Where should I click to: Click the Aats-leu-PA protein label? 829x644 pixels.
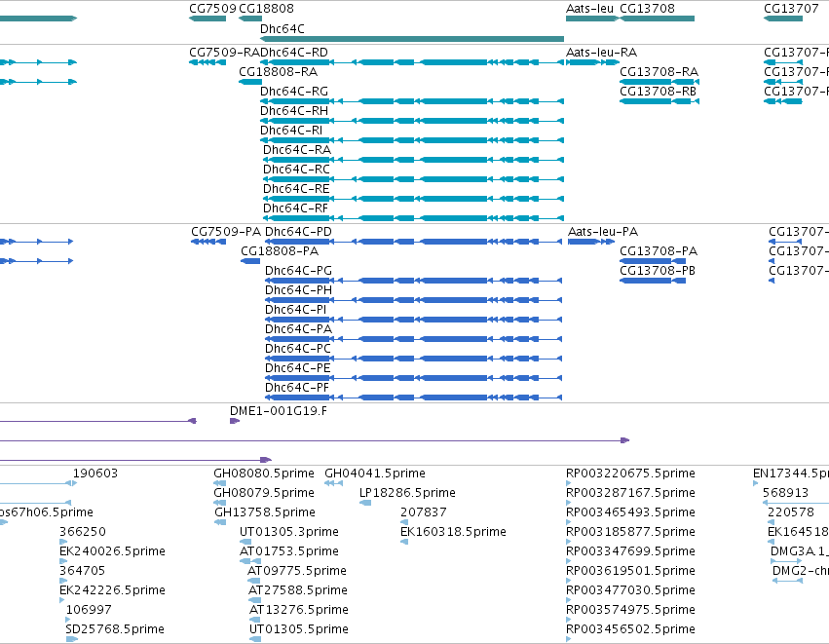[603, 232]
